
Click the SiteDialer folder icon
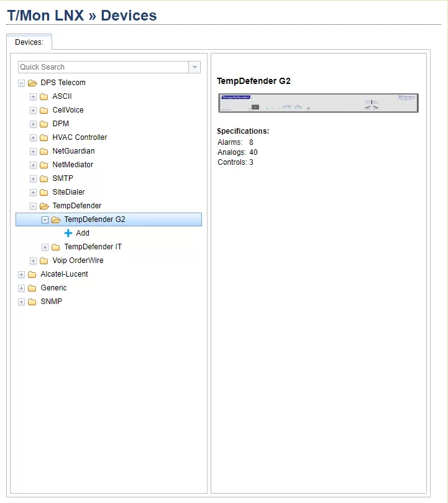tap(44, 192)
